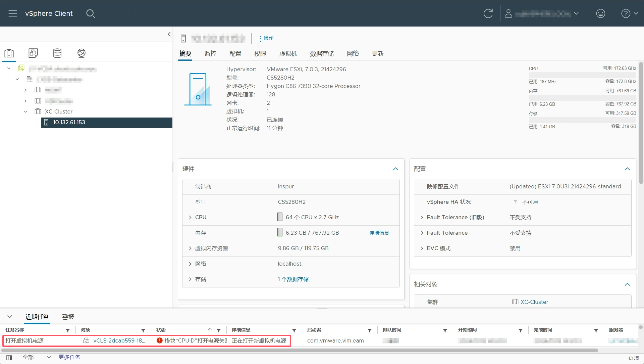Open the smiley feedback icon
Viewport: 644px width, 364px height.
coord(600,13)
